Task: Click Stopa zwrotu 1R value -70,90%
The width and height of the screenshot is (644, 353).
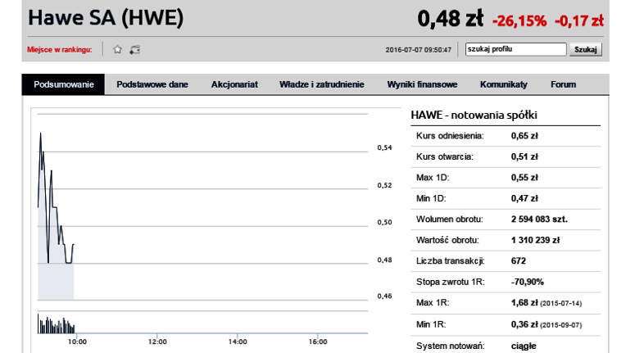Action: coord(528,282)
